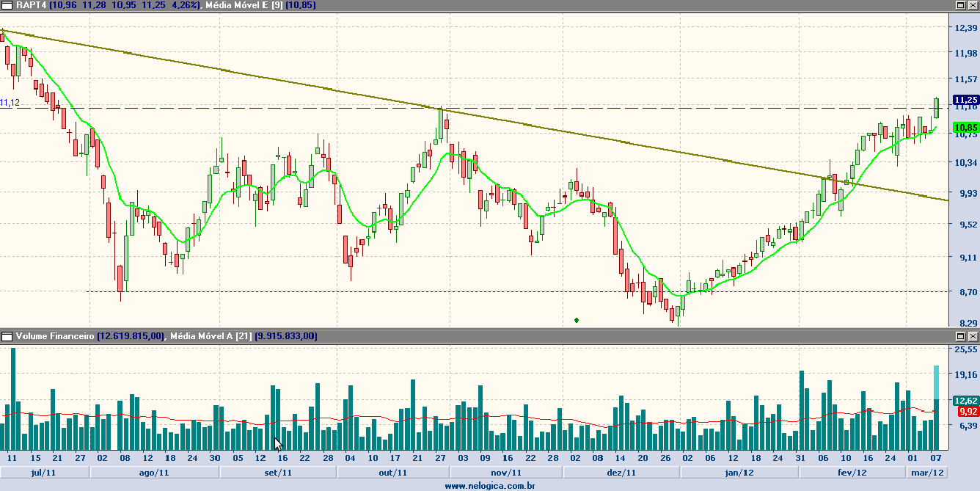Screen dimensions: 980x491
Task: Click the moving average tag 10,85
Action: 965,128
